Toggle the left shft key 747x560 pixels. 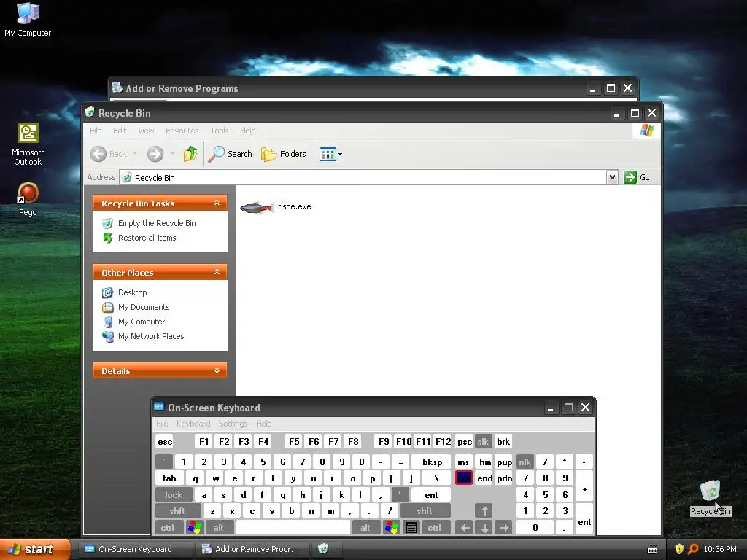[177, 511]
